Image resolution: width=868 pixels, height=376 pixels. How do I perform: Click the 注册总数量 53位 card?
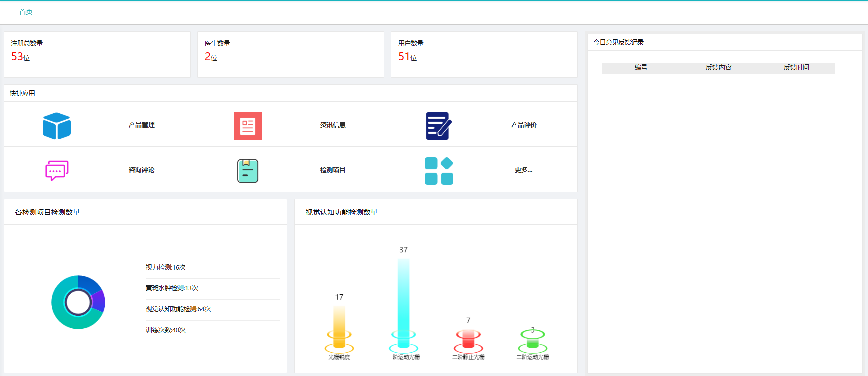[97, 54]
